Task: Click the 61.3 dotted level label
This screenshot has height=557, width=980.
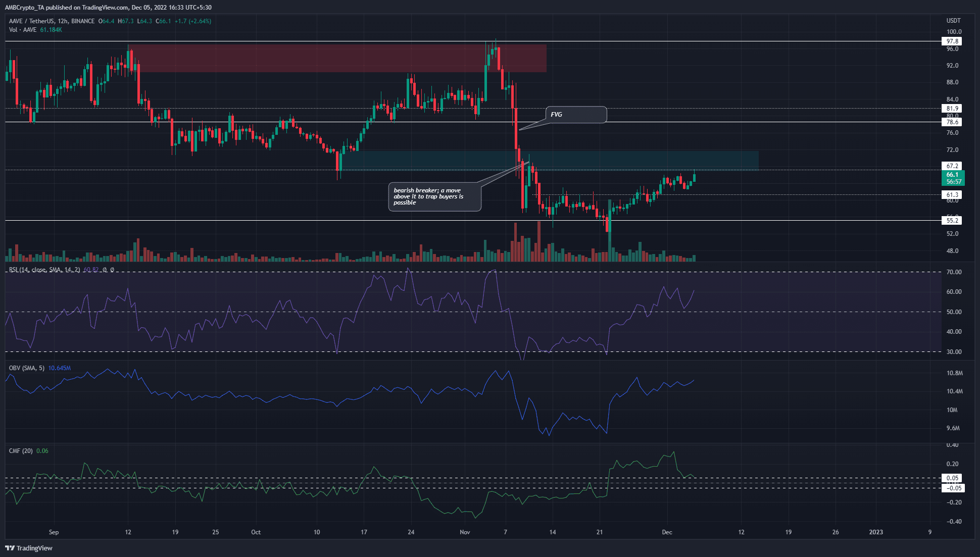Action: click(x=952, y=195)
